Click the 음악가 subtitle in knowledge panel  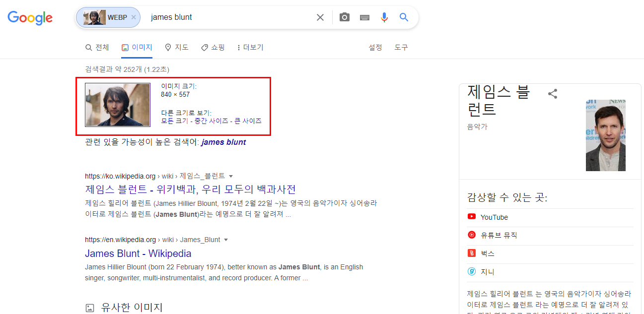point(477,126)
